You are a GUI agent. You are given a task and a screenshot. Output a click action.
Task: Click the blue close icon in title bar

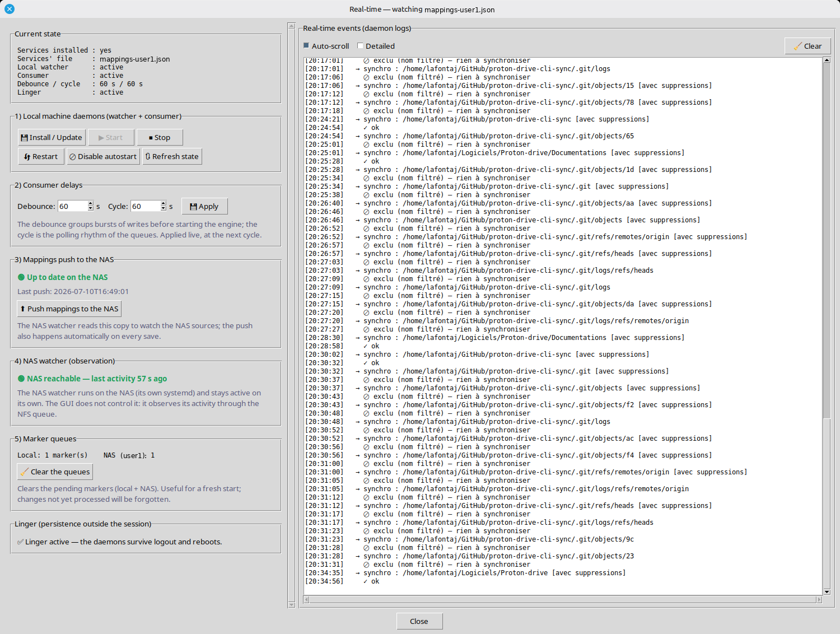(x=10, y=9)
